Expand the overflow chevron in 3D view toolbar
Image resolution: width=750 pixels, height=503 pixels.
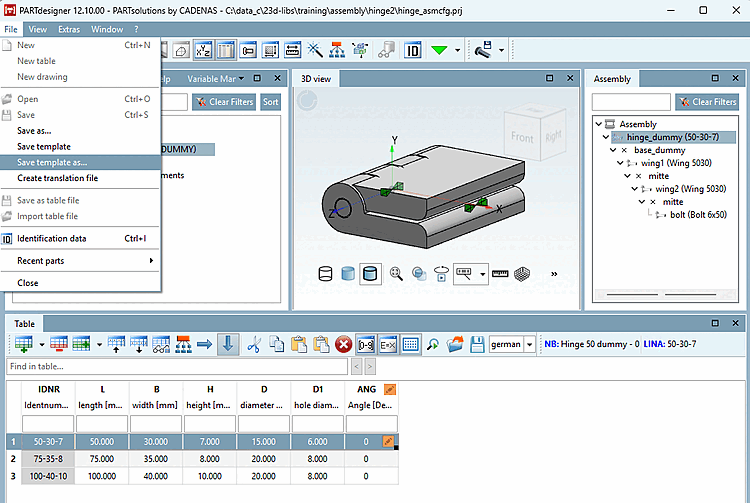(554, 273)
